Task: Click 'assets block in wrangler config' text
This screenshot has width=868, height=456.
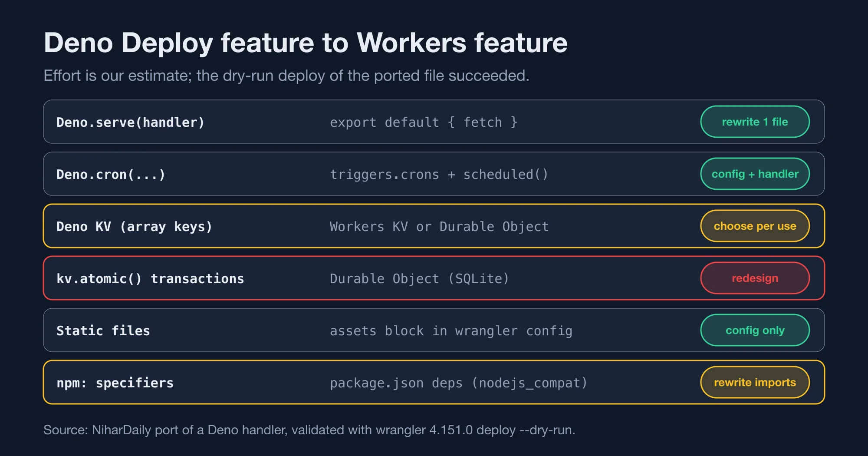Action: [451, 331]
